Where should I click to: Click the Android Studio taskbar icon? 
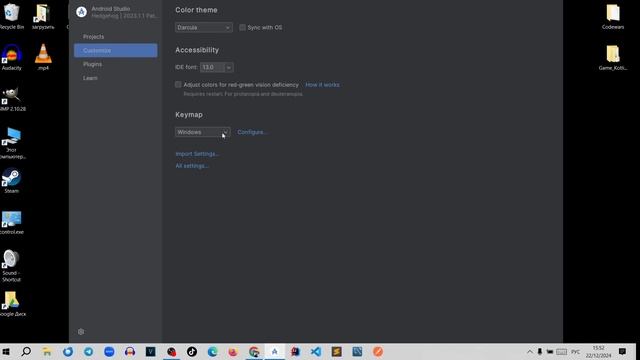tap(275, 351)
